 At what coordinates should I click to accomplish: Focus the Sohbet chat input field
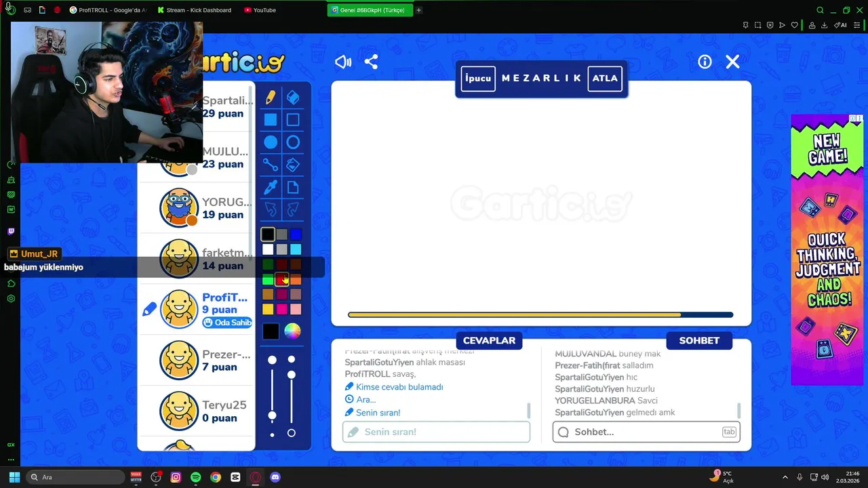click(x=646, y=432)
